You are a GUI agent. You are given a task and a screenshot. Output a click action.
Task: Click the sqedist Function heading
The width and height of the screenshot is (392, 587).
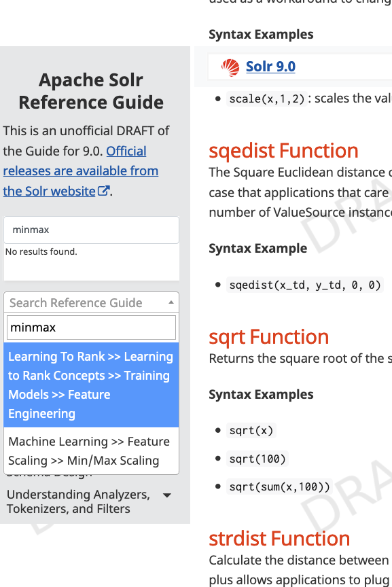tap(283, 151)
